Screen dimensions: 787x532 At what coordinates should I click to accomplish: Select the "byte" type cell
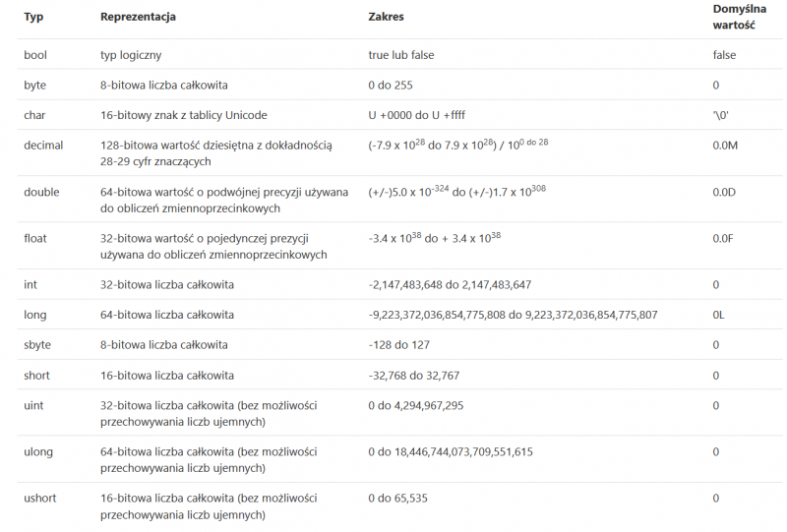[x=34, y=86]
